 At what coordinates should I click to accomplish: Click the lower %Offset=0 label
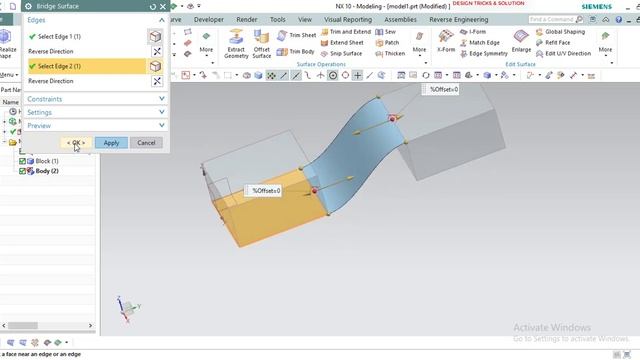[263, 191]
